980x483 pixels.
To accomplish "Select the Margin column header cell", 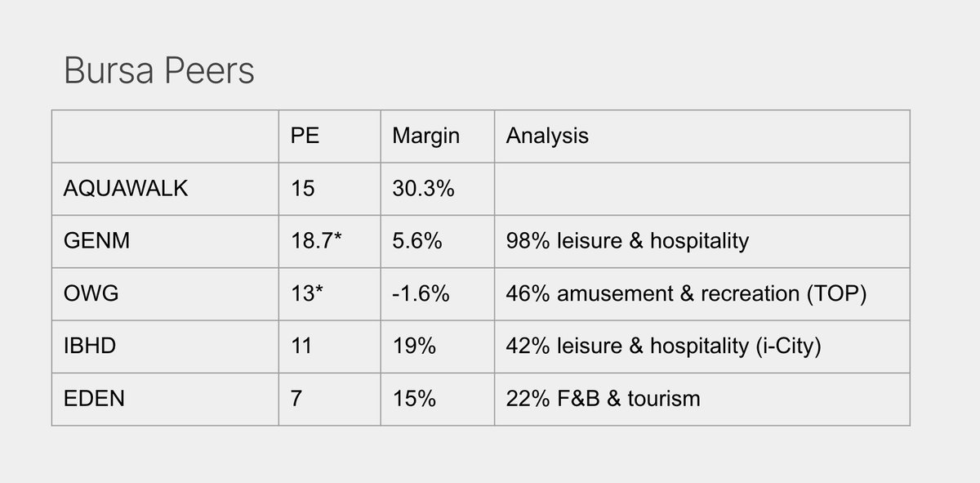I will coord(425,136).
